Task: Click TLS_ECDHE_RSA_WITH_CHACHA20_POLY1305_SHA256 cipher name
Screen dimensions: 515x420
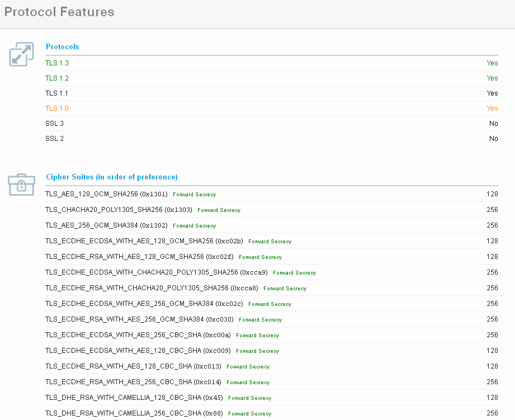Action: click(152, 288)
